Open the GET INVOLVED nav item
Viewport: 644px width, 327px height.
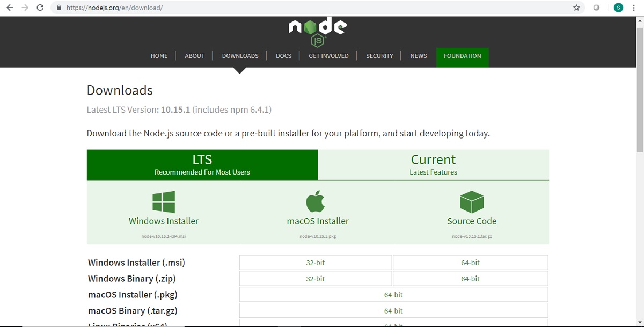(x=328, y=56)
